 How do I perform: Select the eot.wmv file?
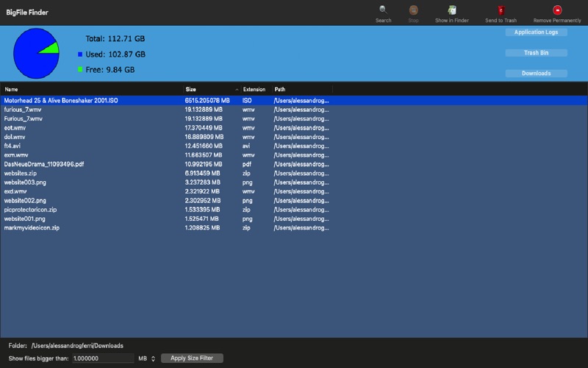[294, 128]
